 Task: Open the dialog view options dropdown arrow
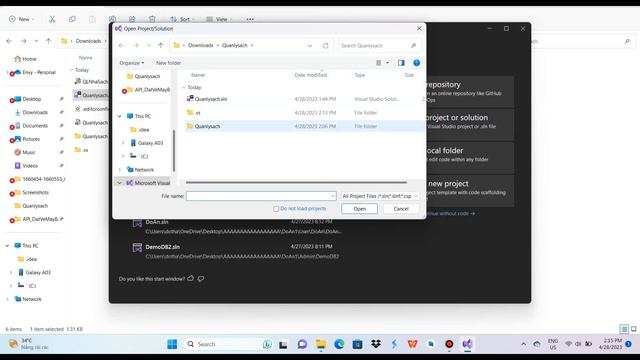pos(387,63)
